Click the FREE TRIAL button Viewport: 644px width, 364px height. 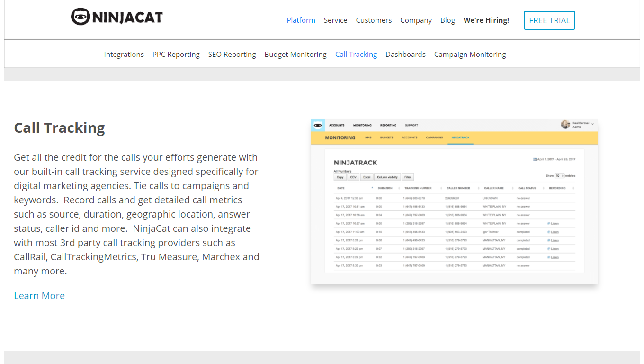(549, 20)
